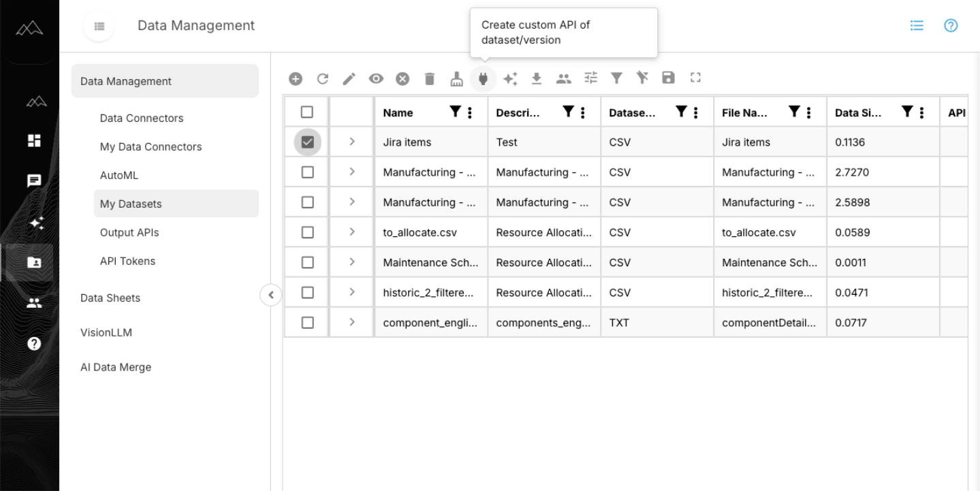Check the to_allocate.csv row checkbox
Screen dimensions: 980x491
306,232
